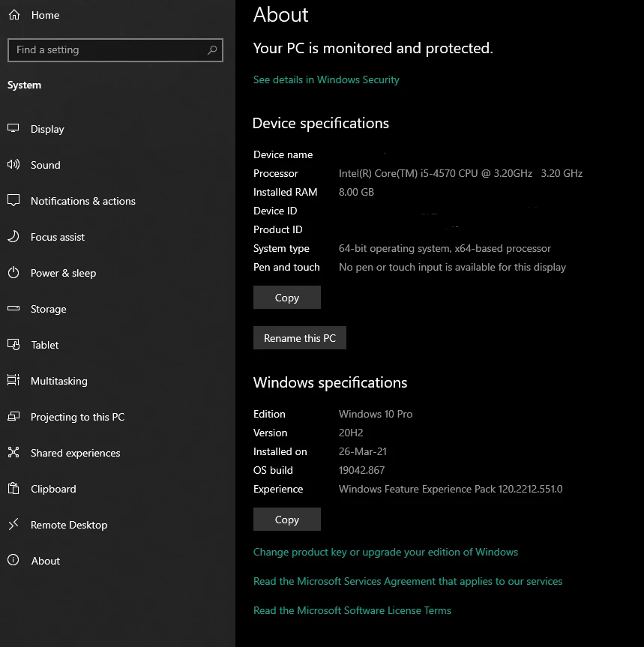Click the search magnifier icon
Image resolution: width=644 pixels, height=647 pixels.
click(212, 50)
